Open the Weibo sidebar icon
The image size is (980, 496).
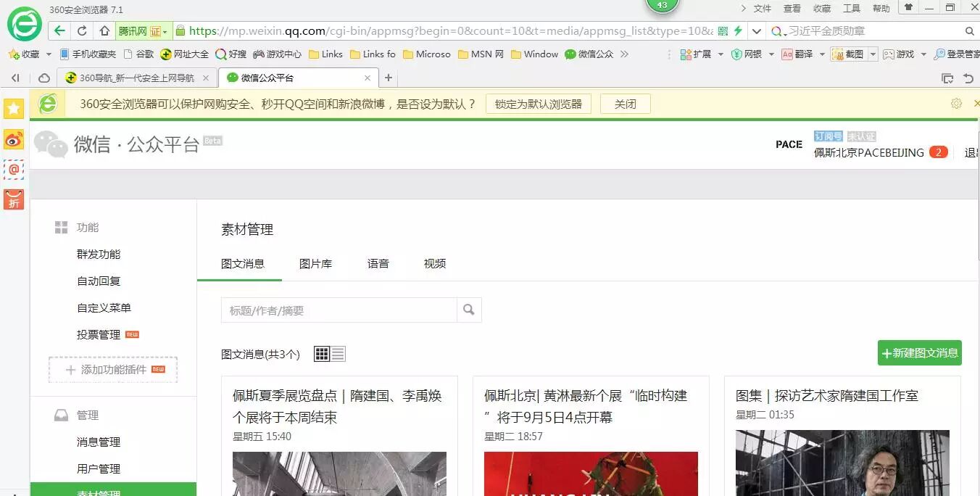point(14,139)
